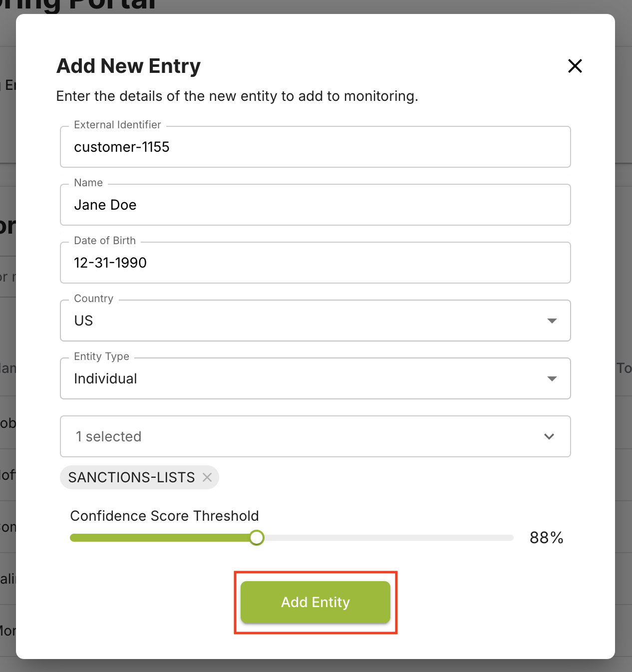The image size is (632, 672).
Task: Open the Entity Type select showing Individual
Action: (316, 378)
